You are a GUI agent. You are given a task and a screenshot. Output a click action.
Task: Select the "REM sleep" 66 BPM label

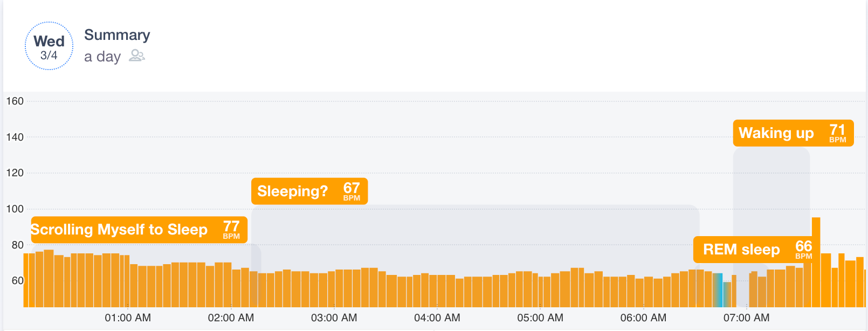click(756, 250)
